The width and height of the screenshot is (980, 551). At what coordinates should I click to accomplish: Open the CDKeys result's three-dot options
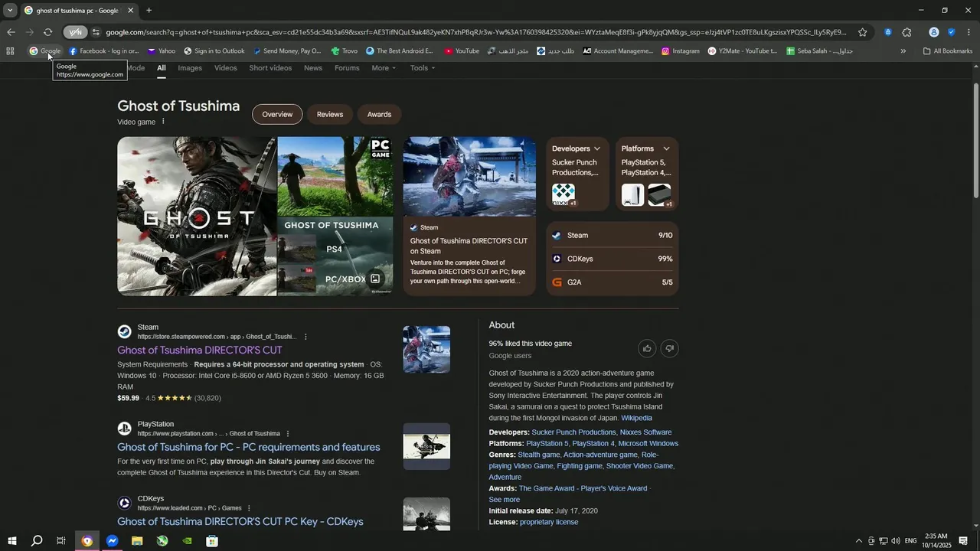point(249,508)
